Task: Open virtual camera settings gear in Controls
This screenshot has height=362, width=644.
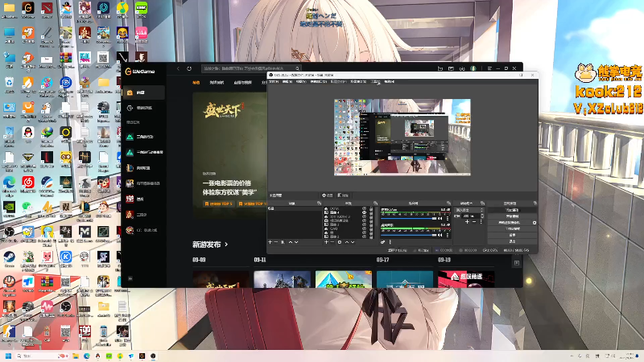Action: [x=535, y=223]
